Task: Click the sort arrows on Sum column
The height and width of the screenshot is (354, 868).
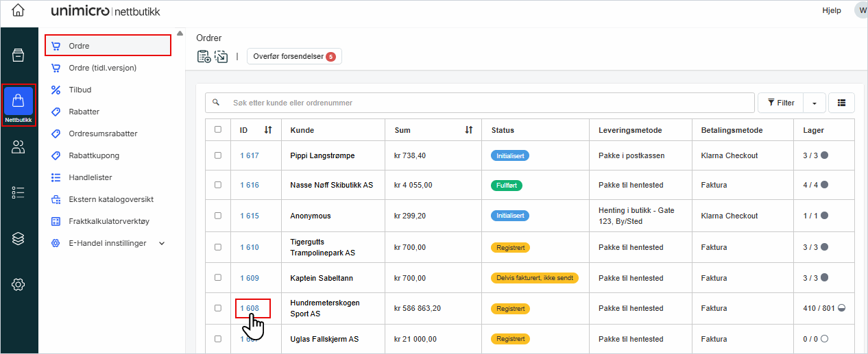Action: [x=468, y=130]
